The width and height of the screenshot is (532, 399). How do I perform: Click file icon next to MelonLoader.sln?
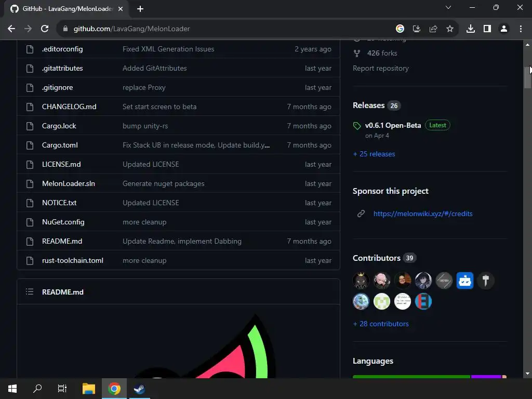click(x=30, y=183)
